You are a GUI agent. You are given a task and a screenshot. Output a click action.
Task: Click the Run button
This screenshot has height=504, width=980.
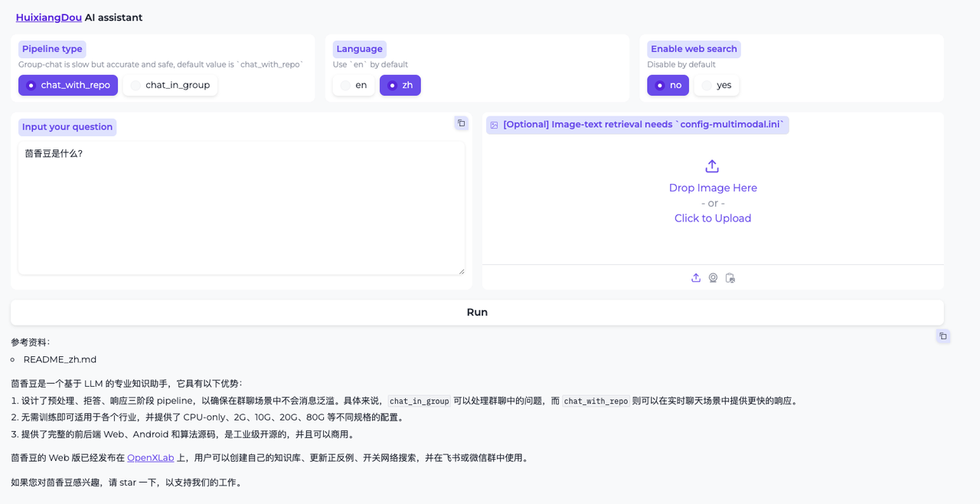(x=477, y=313)
